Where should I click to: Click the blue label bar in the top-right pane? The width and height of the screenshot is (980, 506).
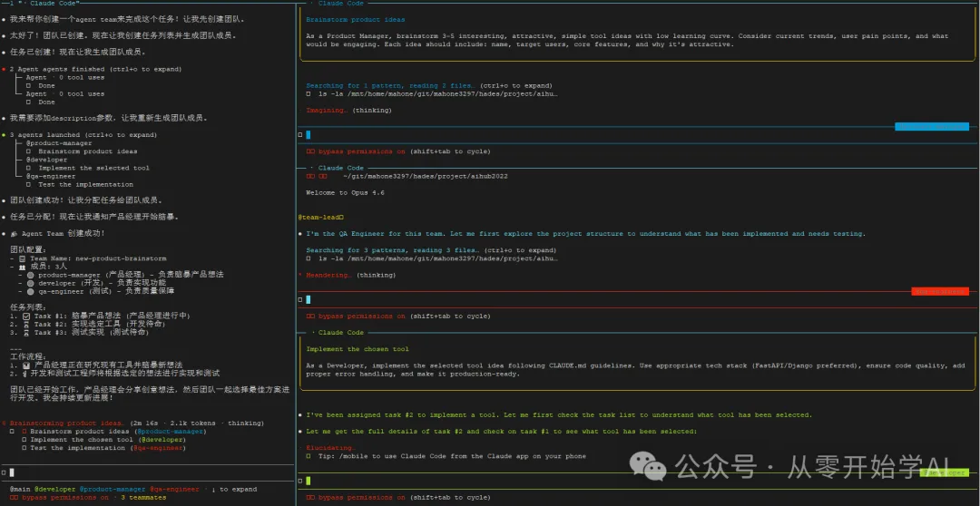click(x=931, y=126)
